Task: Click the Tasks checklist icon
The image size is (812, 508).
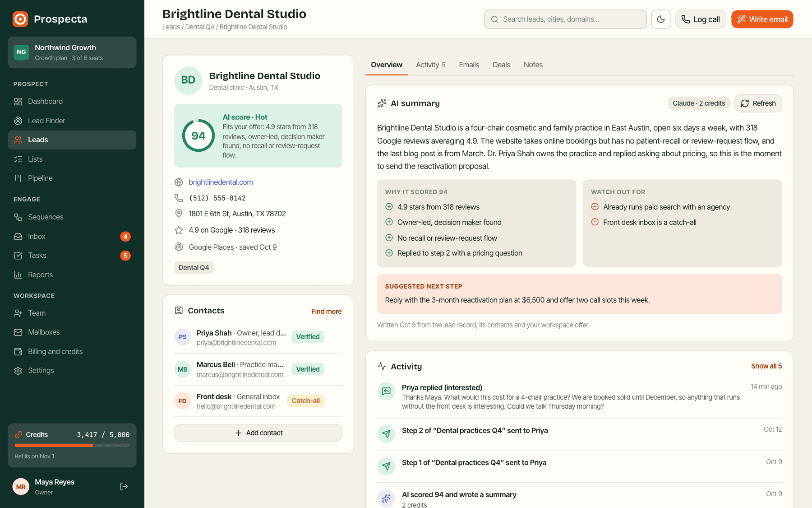Action: pos(18,256)
